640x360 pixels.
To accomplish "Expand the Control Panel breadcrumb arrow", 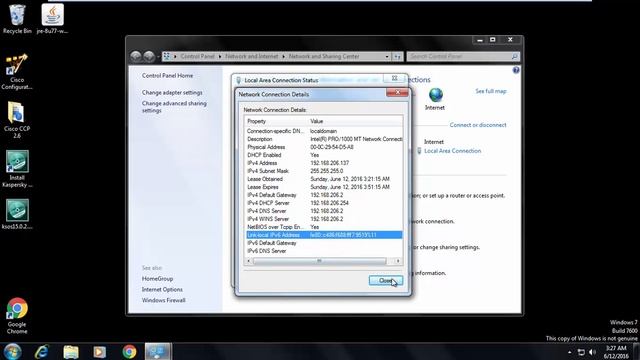I will coord(220,56).
